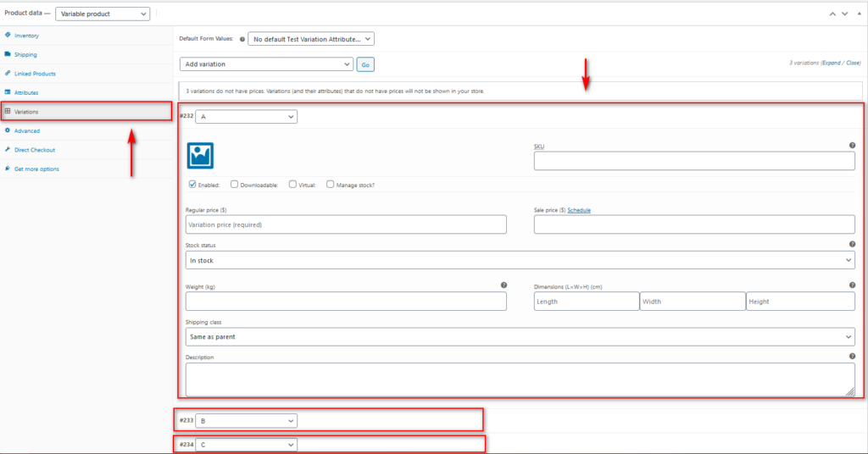Click the Description text area
868x454 pixels.
[520, 379]
